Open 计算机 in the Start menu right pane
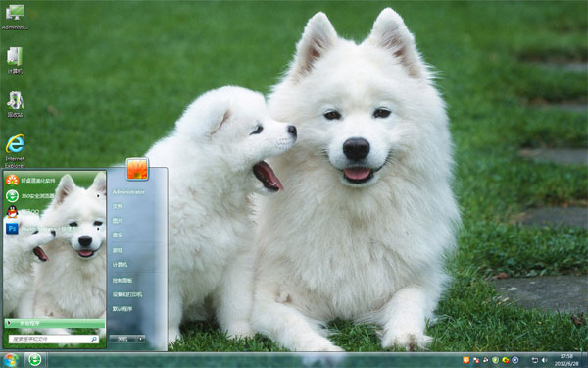This screenshot has width=588, height=368. 120,265
